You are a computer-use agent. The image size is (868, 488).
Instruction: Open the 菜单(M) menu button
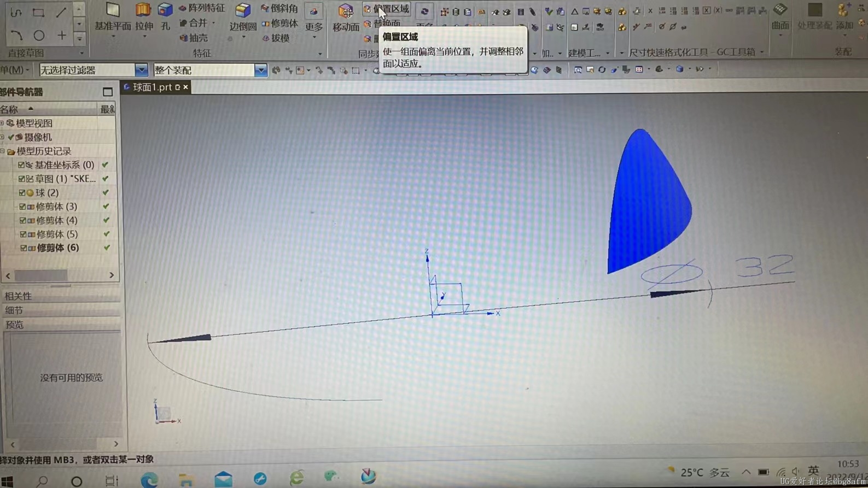click(14, 70)
